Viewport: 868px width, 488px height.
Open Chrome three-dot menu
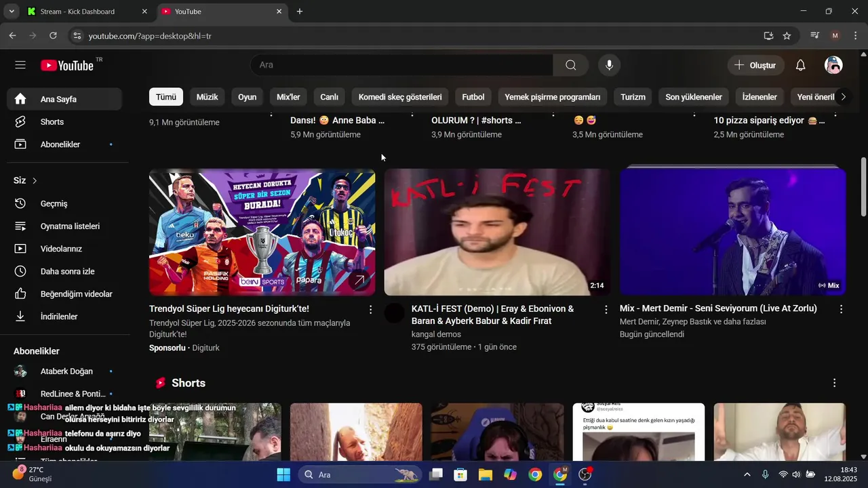pyautogui.click(x=856, y=35)
